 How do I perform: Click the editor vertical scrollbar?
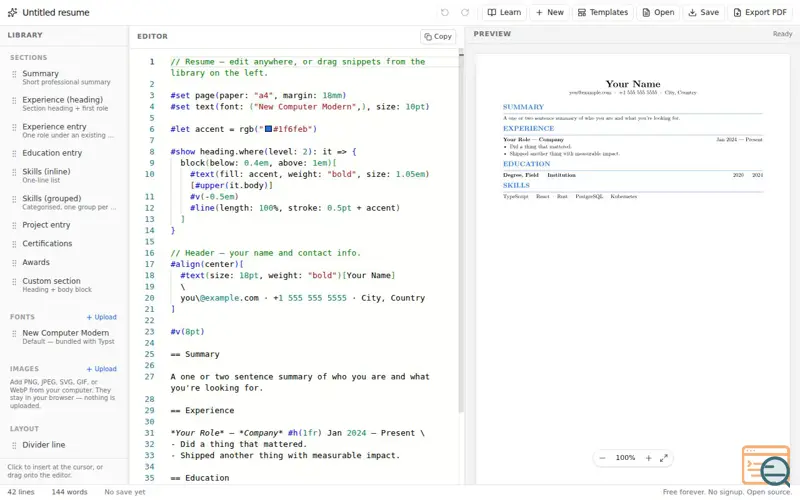click(461, 232)
